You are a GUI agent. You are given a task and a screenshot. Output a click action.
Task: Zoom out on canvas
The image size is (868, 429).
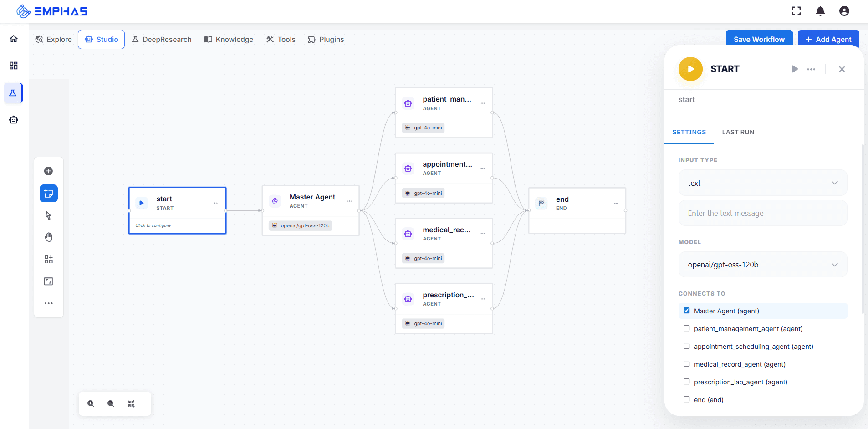point(111,403)
